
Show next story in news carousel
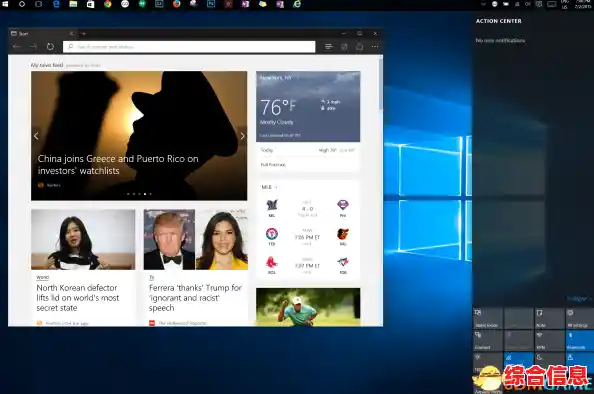coord(242,136)
